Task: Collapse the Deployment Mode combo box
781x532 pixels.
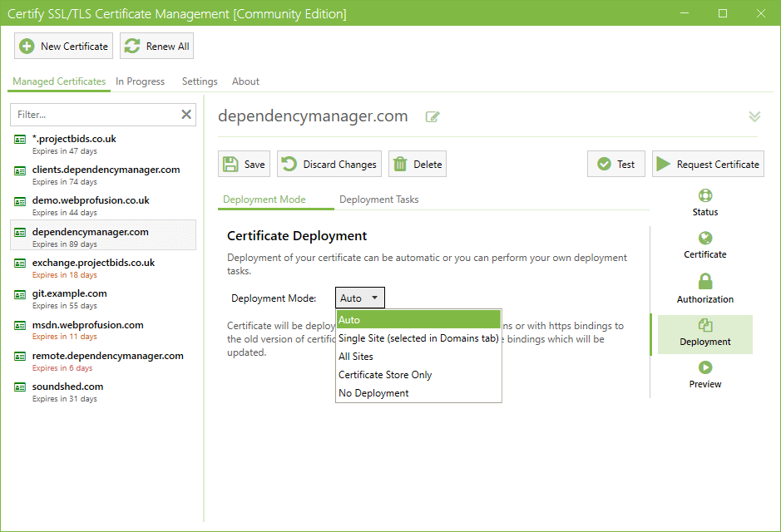Action: coord(360,298)
